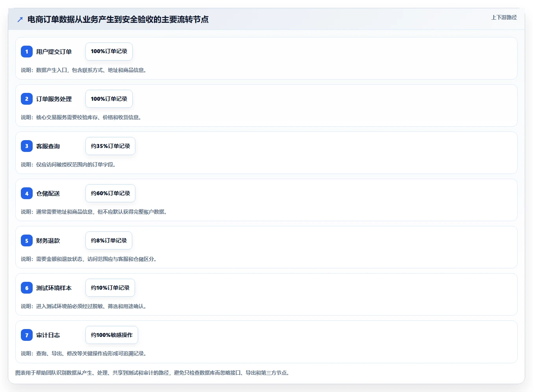The height and width of the screenshot is (392, 533).
Task: Click the 订单服务处理 step name
Action: 54,99
